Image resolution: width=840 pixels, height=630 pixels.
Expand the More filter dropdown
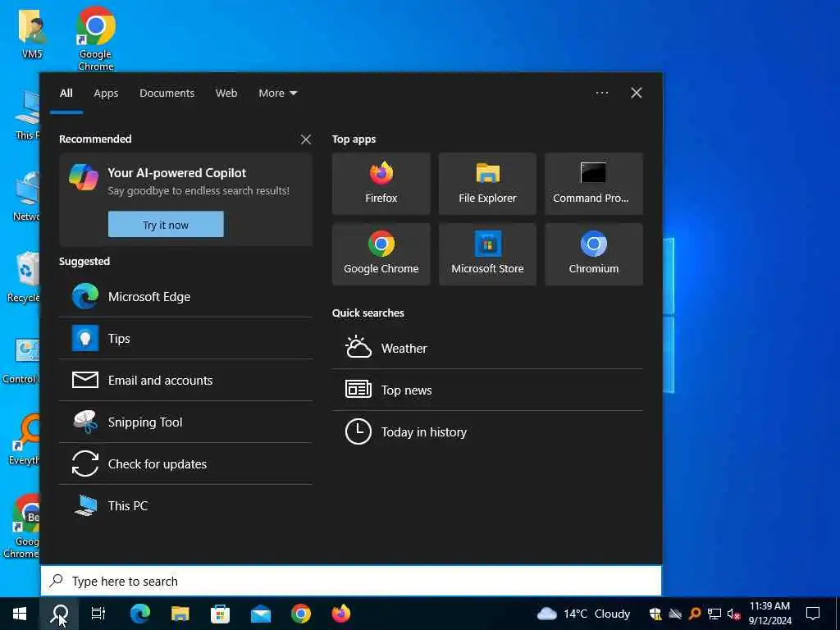point(277,94)
